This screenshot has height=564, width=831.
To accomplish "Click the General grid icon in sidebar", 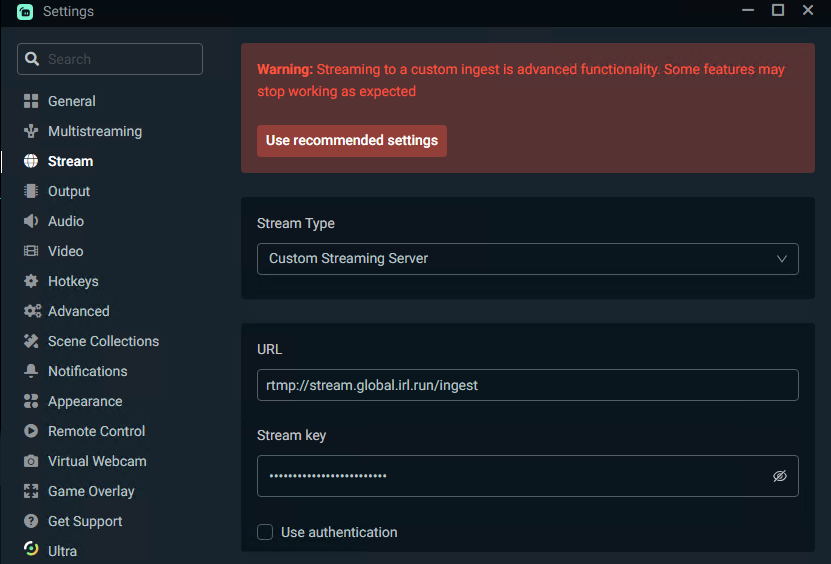I will click(31, 101).
